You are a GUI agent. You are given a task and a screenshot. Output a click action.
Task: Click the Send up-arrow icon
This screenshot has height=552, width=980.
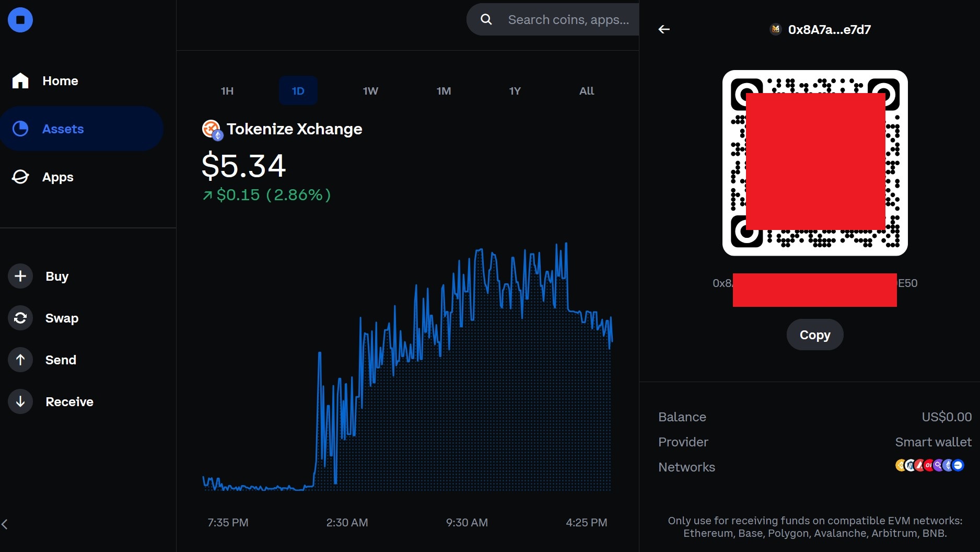click(20, 360)
